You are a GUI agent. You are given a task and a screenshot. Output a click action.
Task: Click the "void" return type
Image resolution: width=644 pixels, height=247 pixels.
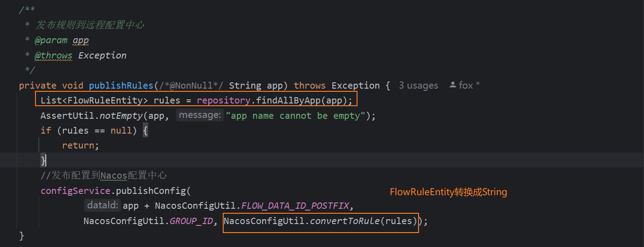(73, 85)
